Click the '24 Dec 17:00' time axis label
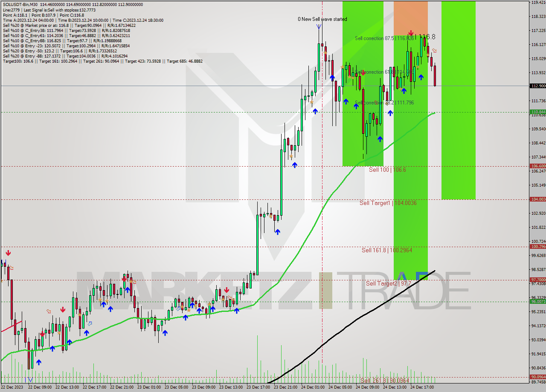The width and height of the screenshot is (546, 392). point(421,387)
